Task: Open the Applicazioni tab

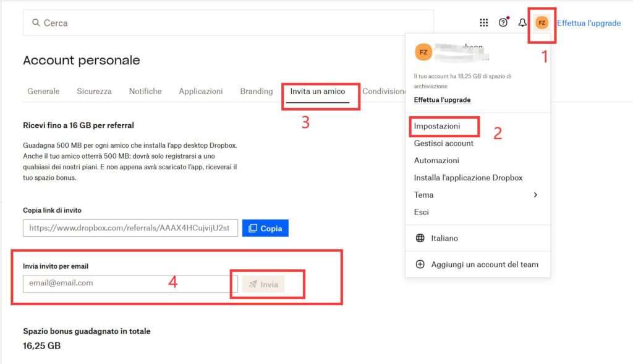Action: [201, 91]
